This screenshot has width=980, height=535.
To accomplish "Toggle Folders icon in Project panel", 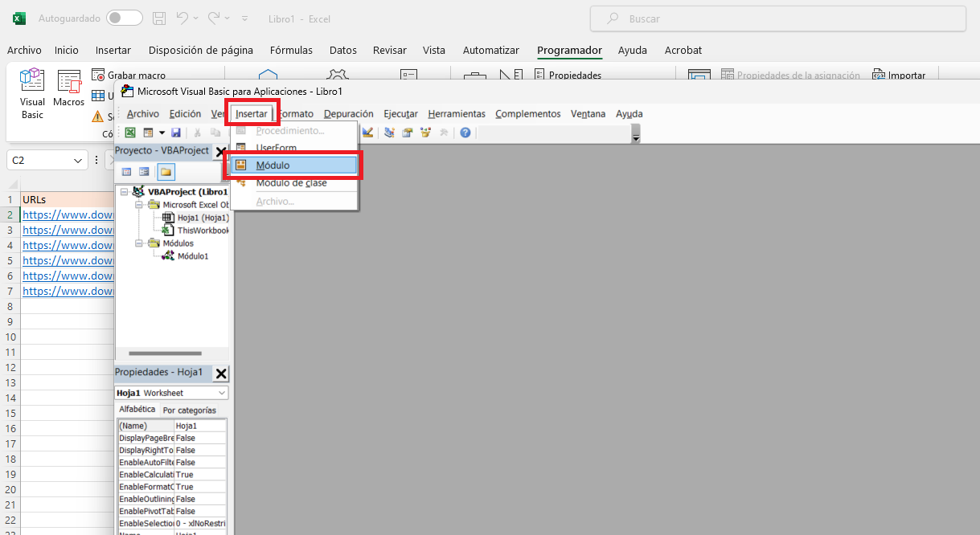I will point(166,171).
